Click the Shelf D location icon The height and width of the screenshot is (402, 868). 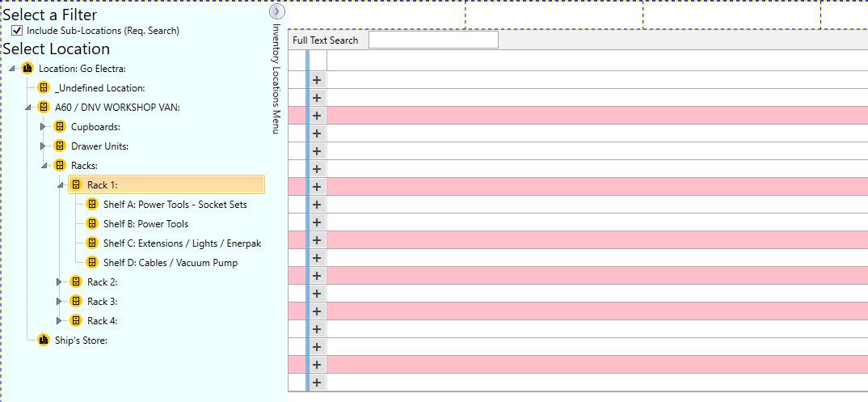pyautogui.click(x=92, y=262)
